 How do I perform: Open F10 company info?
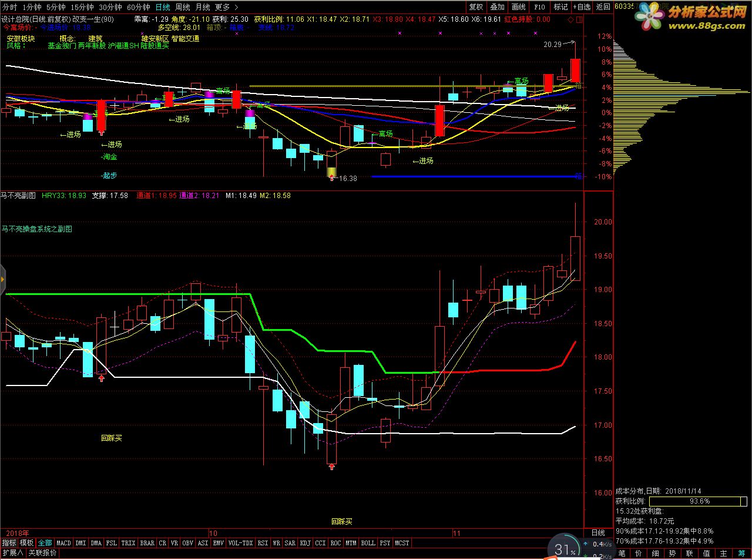pos(539,7)
